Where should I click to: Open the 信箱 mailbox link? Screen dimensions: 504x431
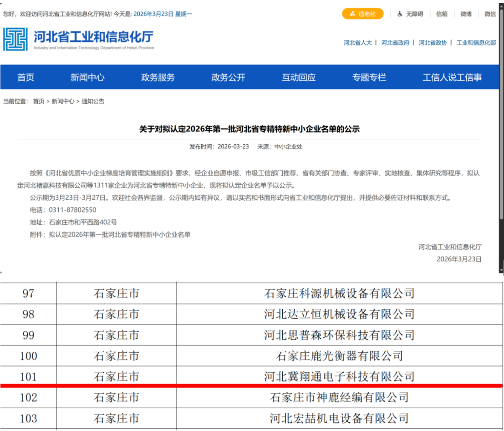(x=442, y=14)
